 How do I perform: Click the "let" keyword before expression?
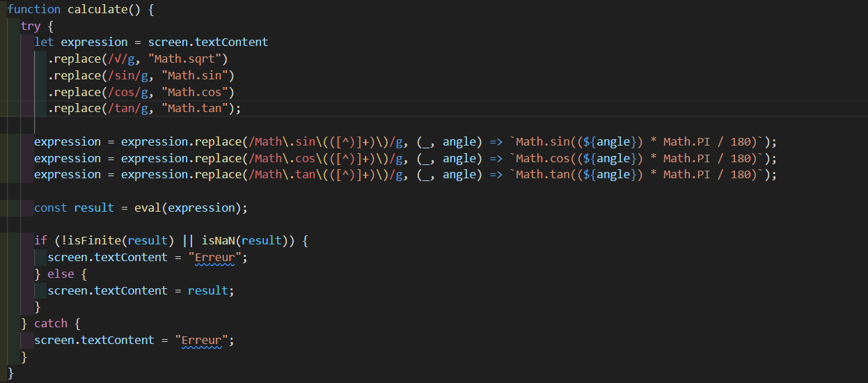click(x=44, y=42)
